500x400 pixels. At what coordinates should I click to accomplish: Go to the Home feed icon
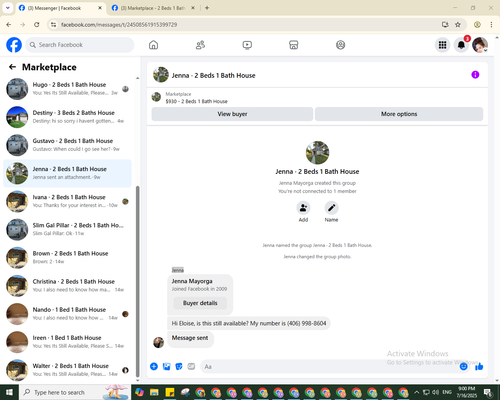pos(153,45)
